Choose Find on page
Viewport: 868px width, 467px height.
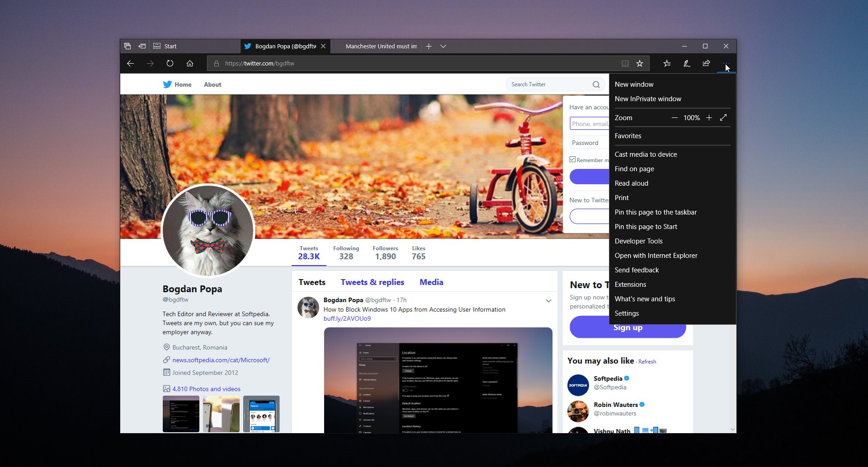coord(672,169)
